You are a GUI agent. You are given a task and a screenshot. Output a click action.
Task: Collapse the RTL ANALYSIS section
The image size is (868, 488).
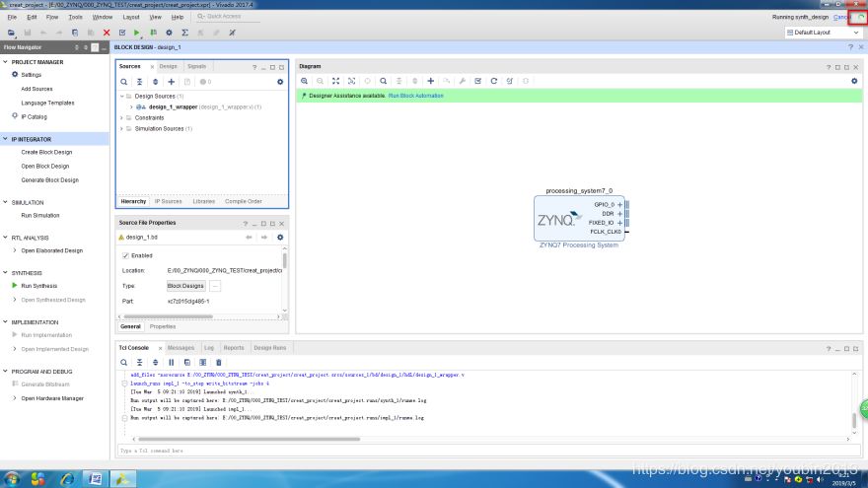tap(6, 238)
